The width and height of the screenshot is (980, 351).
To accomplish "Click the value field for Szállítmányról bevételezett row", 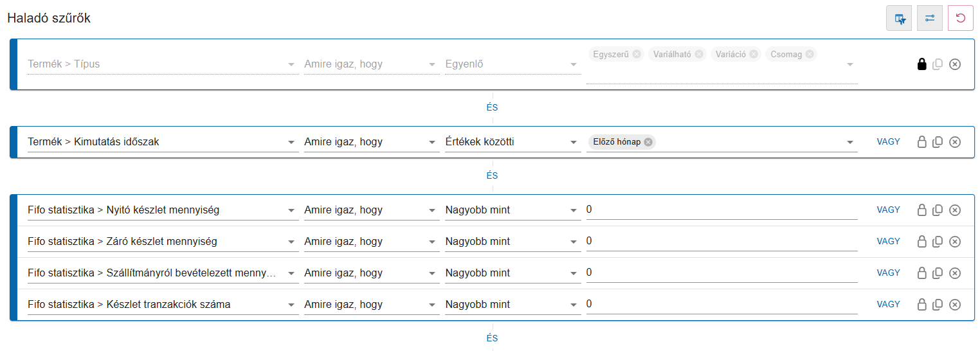I will [720, 273].
